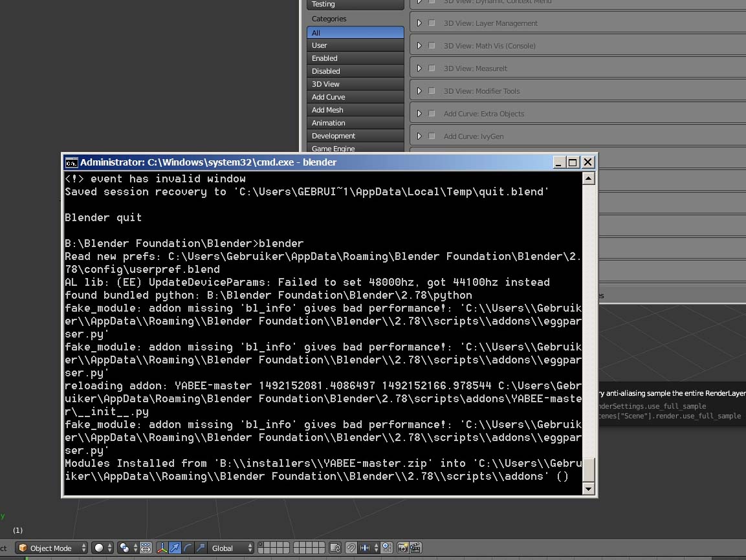Toggle the 3D manipulator axis icon
Viewport: 746px width, 560px height.
pyautogui.click(x=162, y=548)
